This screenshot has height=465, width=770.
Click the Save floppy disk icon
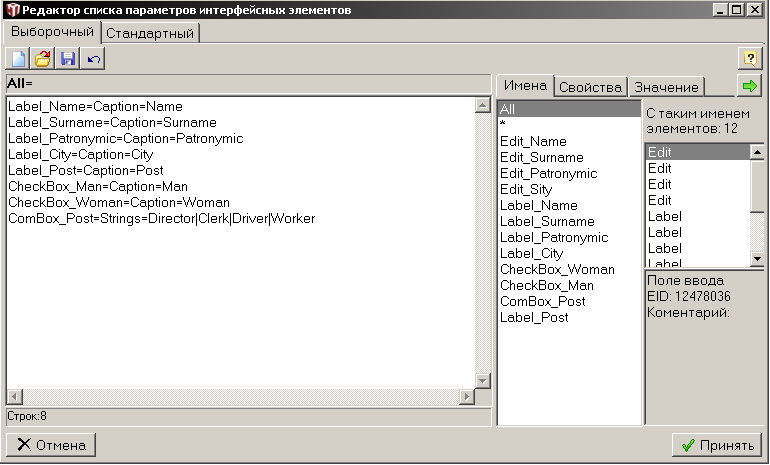pos(68,59)
